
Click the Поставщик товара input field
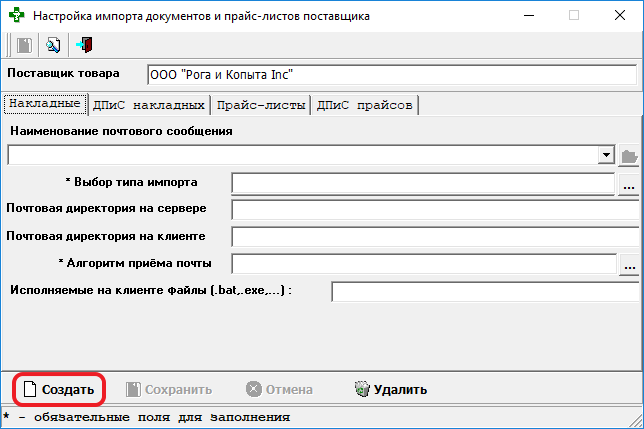click(x=392, y=75)
